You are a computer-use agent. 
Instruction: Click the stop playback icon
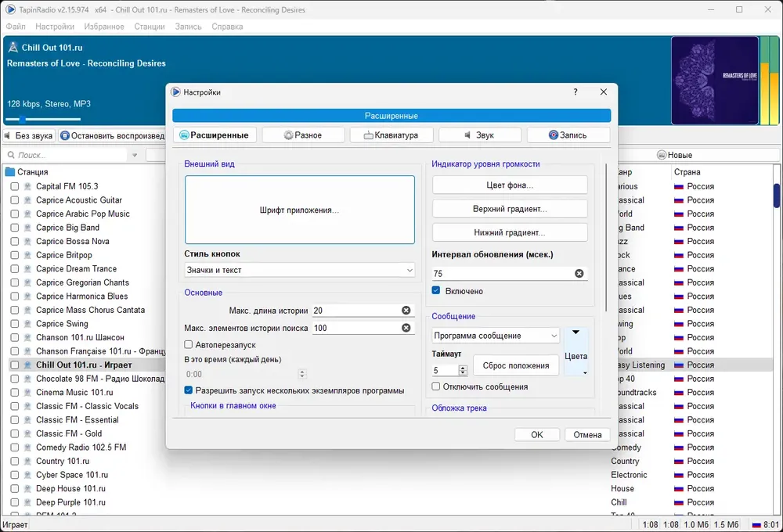coord(65,136)
